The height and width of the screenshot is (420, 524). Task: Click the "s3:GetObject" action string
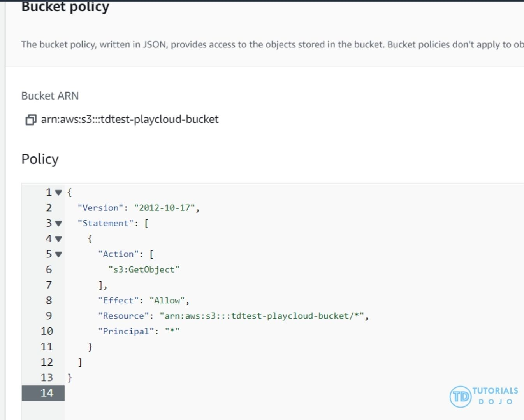[x=144, y=269]
